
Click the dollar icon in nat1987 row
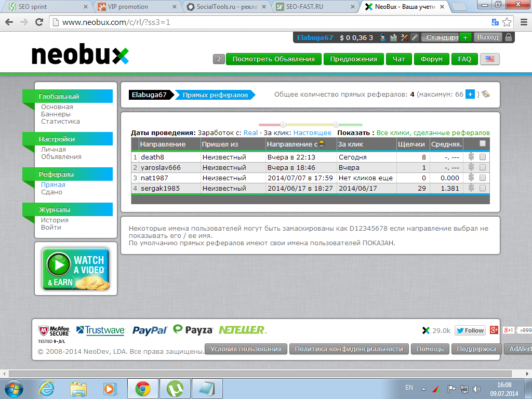[x=471, y=178]
